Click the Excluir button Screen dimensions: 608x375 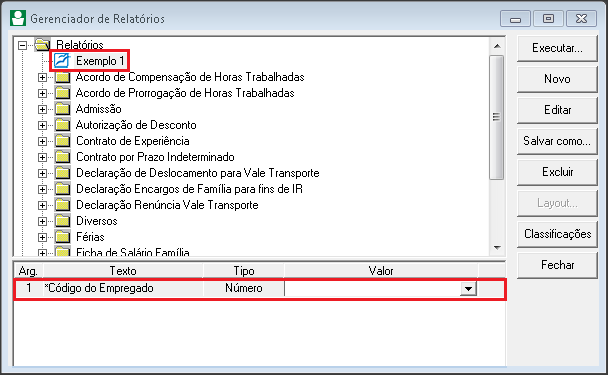click(557, 172)
